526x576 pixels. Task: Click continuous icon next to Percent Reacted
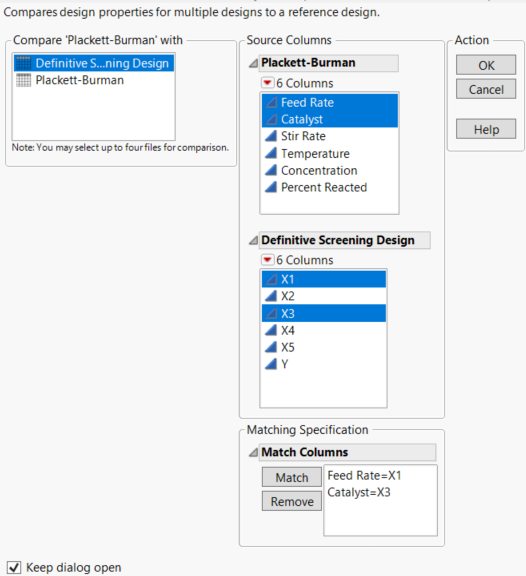tap(271, 187)
